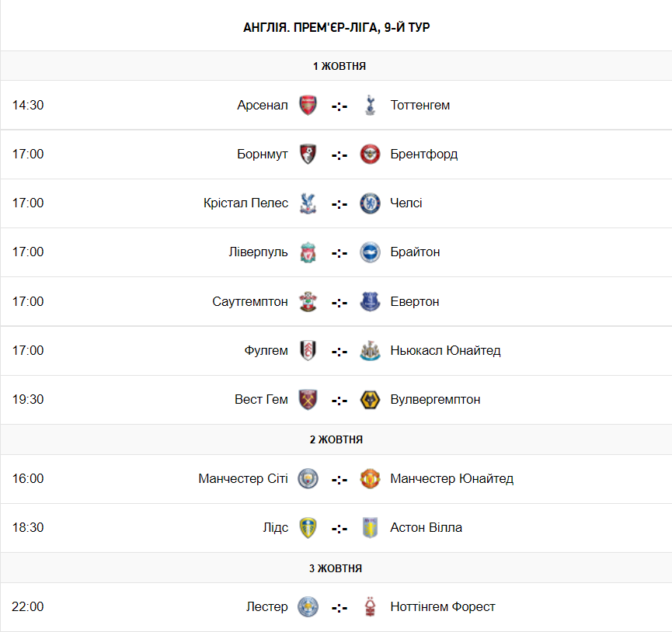Screen dimensions: 672x632
Task: Open the Манчестер Сіті team link
Action: (243, 479)
